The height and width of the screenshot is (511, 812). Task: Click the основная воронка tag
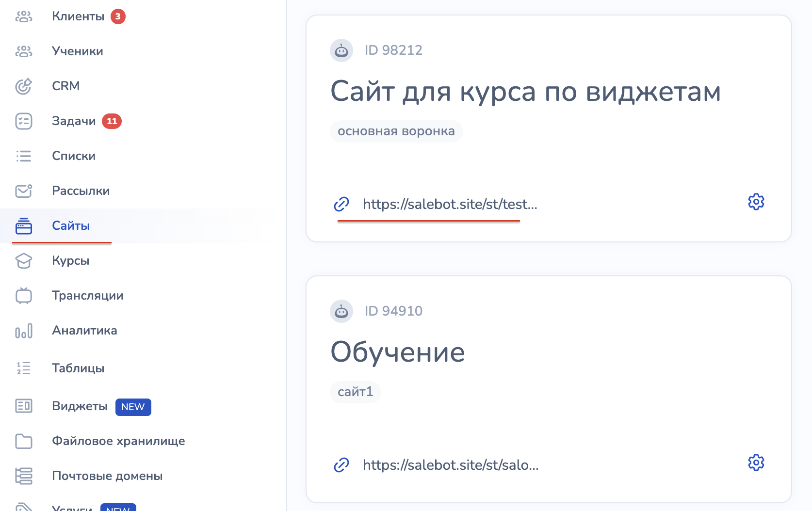(x=396, y=131)
